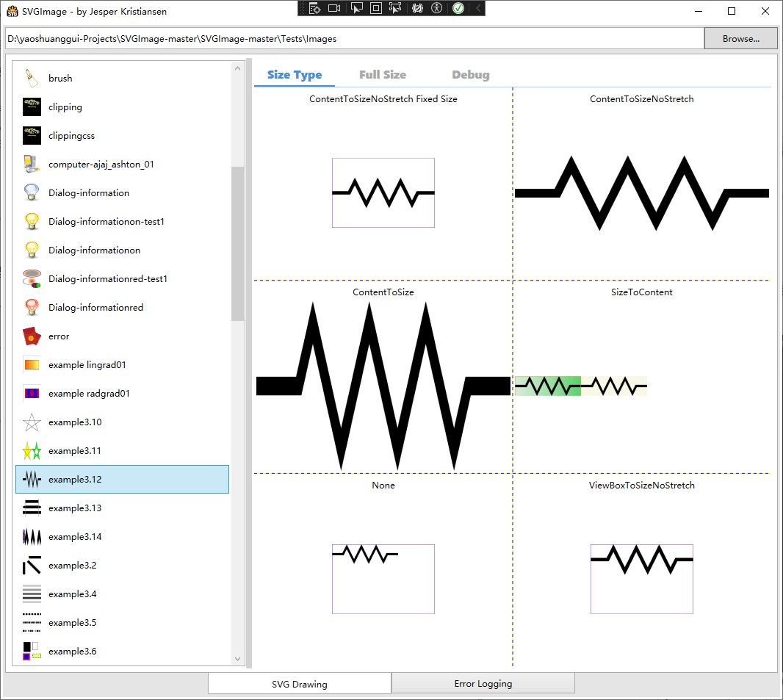Screen dimensions: 783x700
Task: Click the Browse... button
Action: coord(740,38)
